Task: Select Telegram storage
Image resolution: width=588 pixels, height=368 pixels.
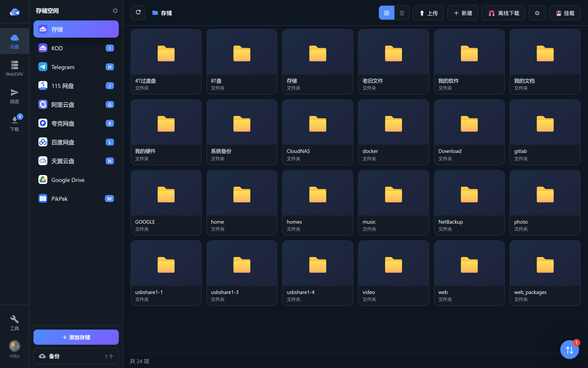Action: [76, 67]
